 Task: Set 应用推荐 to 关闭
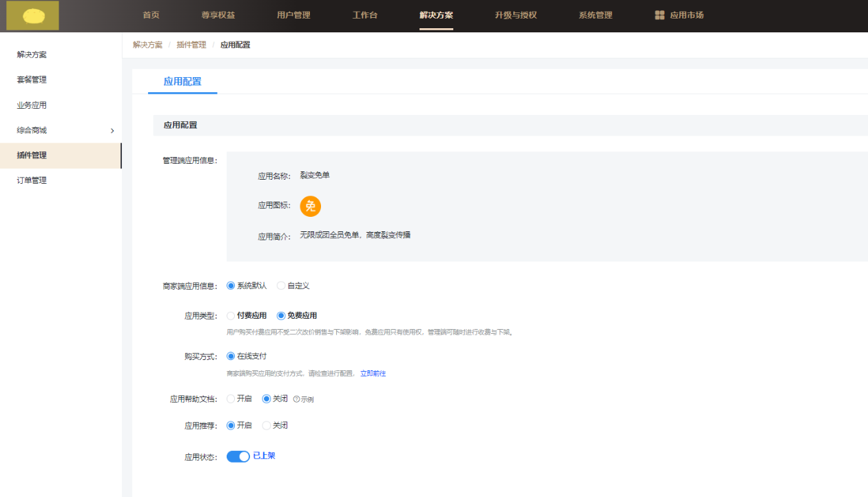(267, 425)
